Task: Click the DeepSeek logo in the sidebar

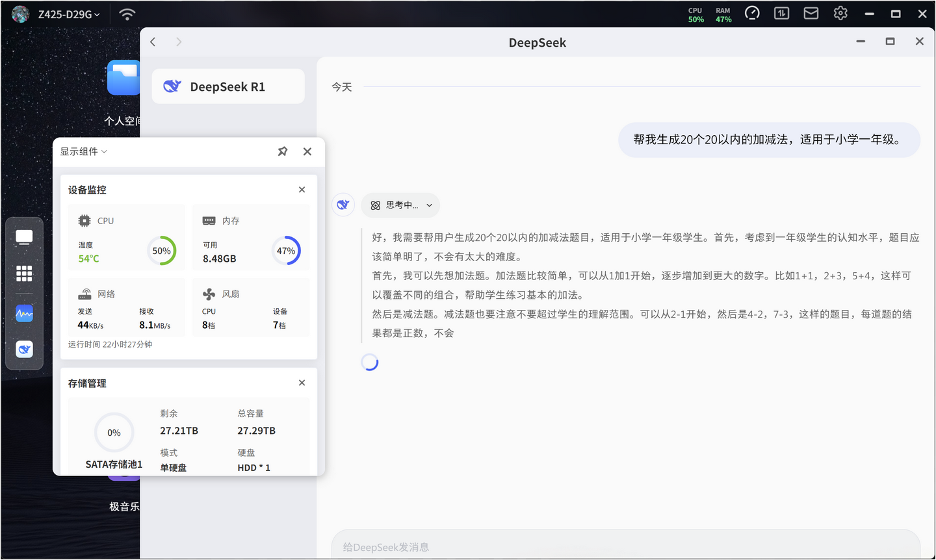Action: point(172,86)
